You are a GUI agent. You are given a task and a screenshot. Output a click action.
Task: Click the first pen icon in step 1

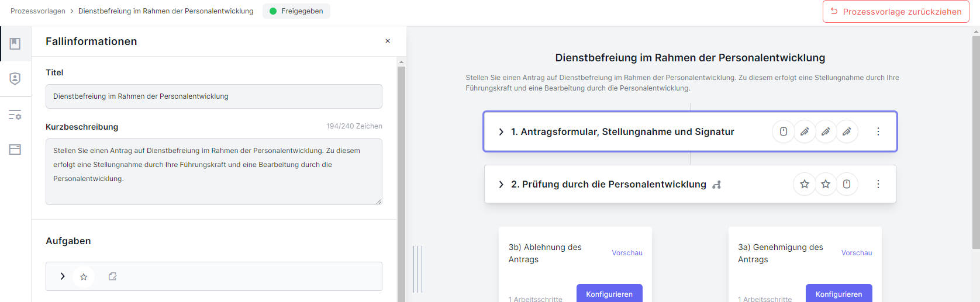805,131
